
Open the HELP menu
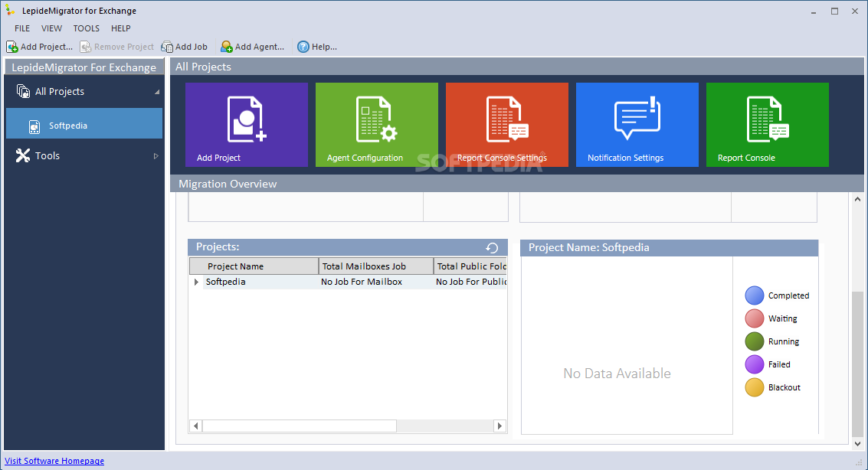pyautogui.click(x=121, y=28)
